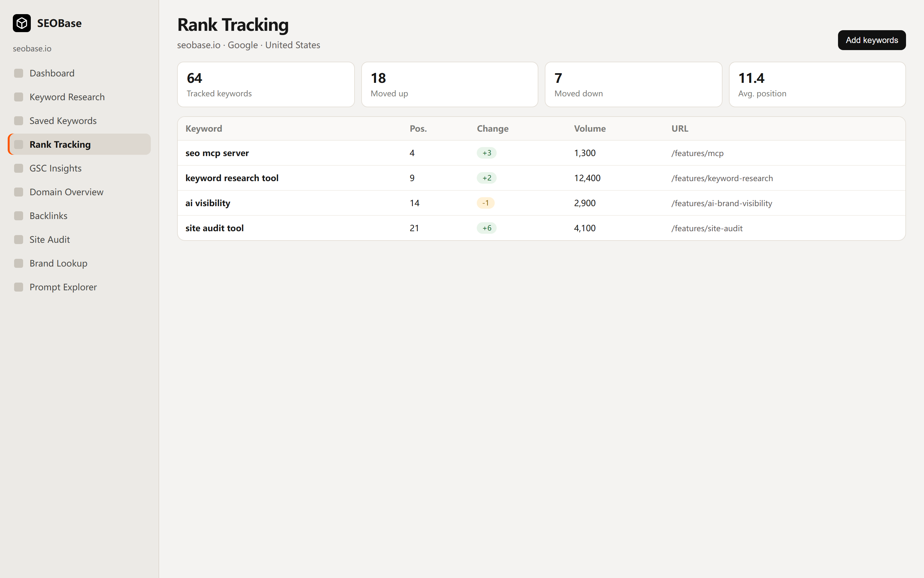Click the Add keywords button
Screen dimensions: 924x578
[872, 40]
